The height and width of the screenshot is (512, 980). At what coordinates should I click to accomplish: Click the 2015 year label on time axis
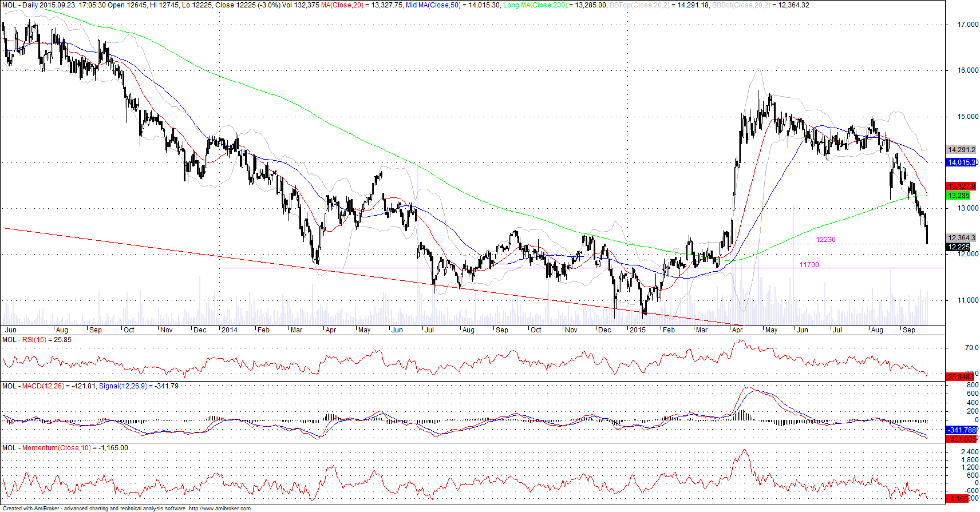coord(637,330)
